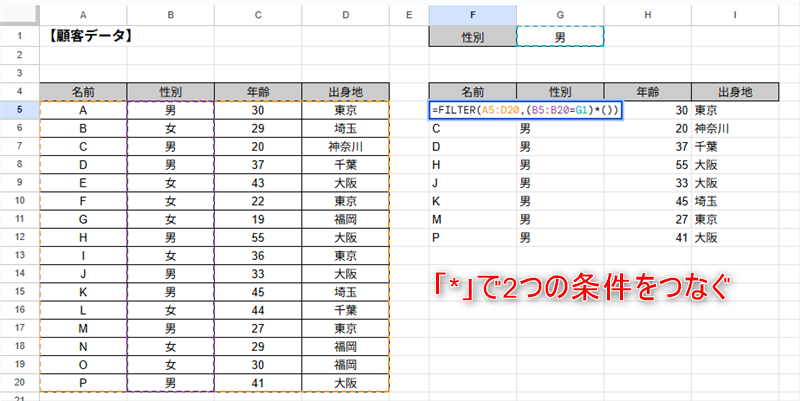Select the 【顧客データ】 title cell
The image size is (800, 401).
tap(90, 36)
